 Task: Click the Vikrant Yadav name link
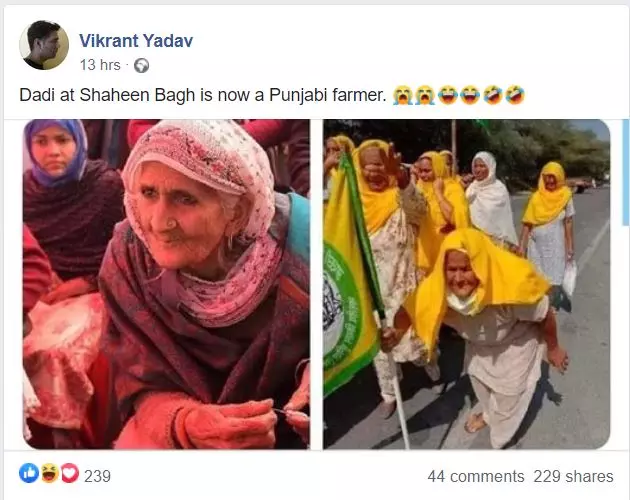pos(136,41)
